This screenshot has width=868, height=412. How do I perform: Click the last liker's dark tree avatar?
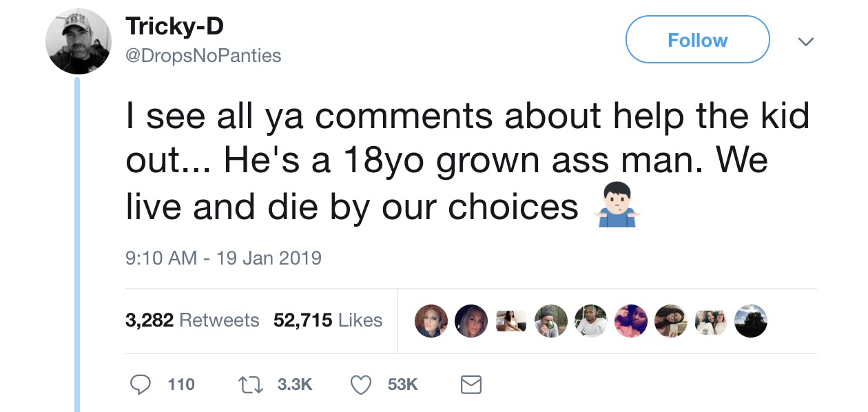click(x=750, y=320)
